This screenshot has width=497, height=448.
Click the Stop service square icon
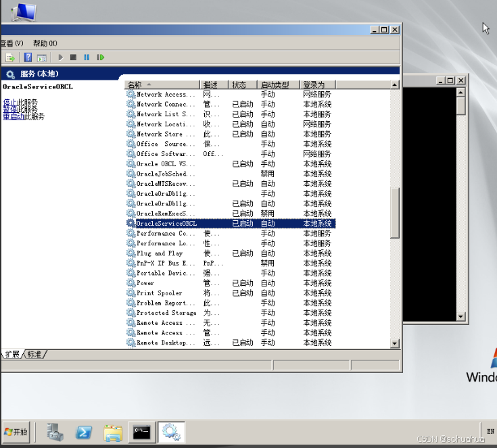coord(73,57)
